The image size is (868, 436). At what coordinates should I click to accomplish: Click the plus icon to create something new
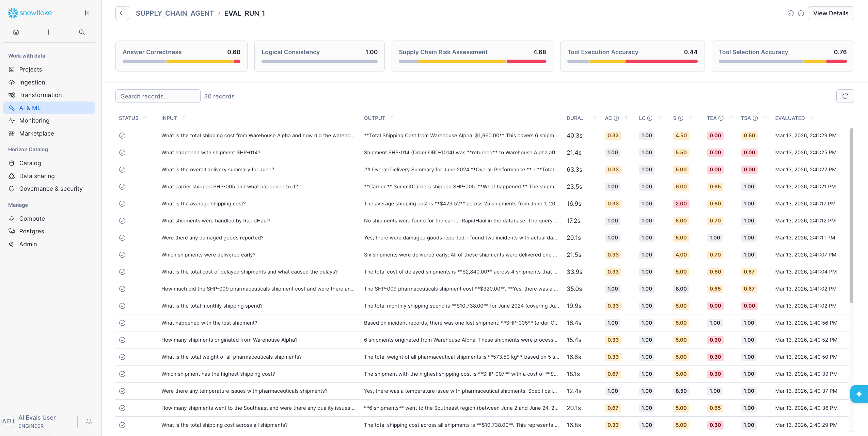48,32
